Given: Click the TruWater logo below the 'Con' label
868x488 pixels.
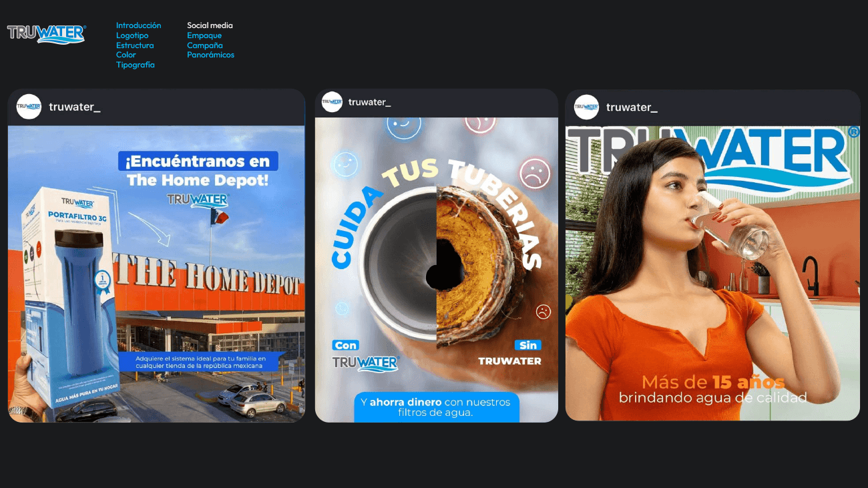Looking at the screenshot, I should click(x=365, y=362).
